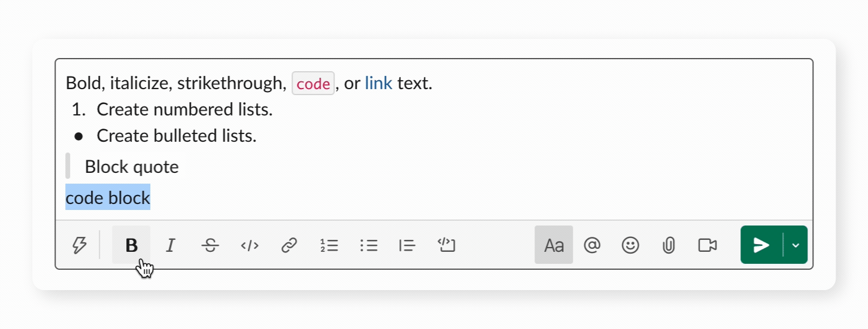Start a bulleted list from the toolbar
This screenshot has width=868, height=329.
click(369, 245)
